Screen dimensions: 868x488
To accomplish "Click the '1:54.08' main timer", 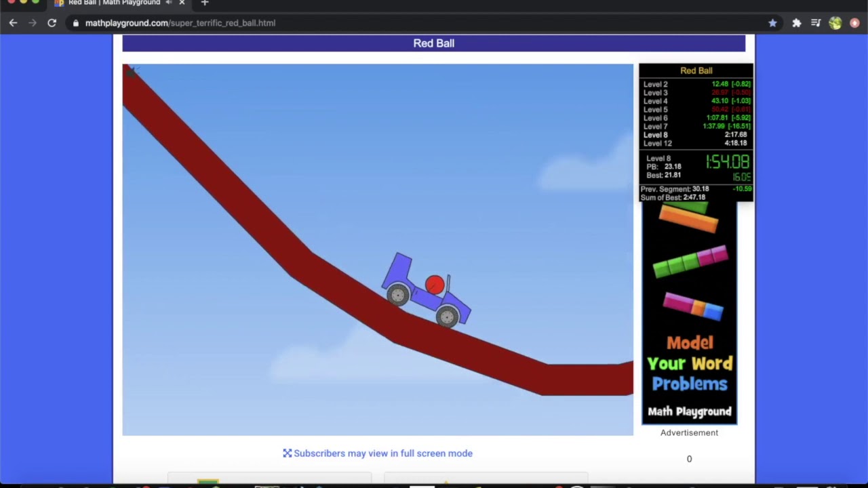I will point(728,162).
